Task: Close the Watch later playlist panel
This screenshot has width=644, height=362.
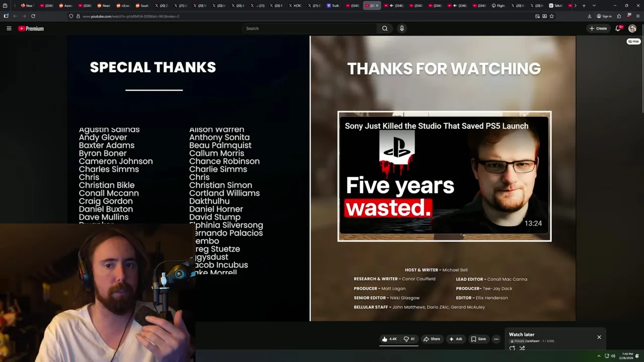Action: [599, 337]
